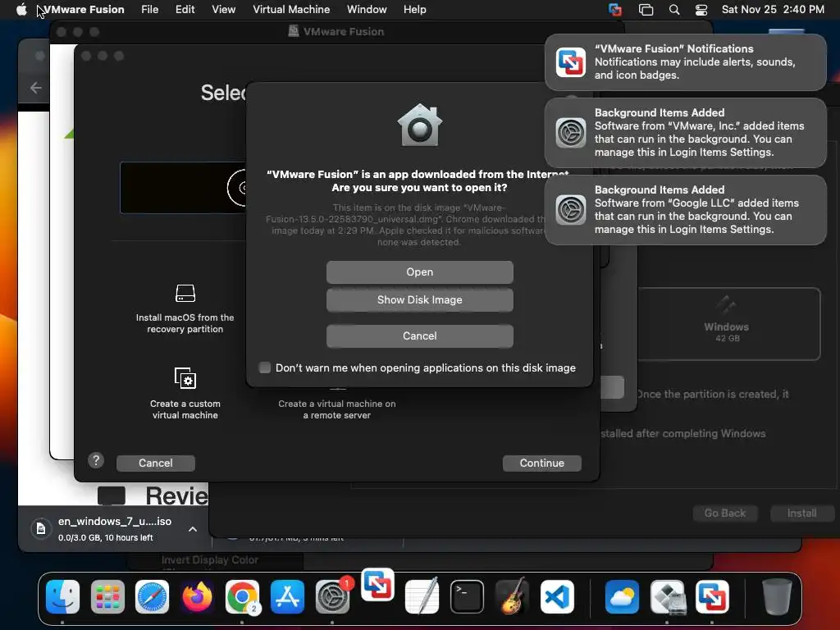
Task: Click the browser back arrow
Action: click(x=36, y=87)
